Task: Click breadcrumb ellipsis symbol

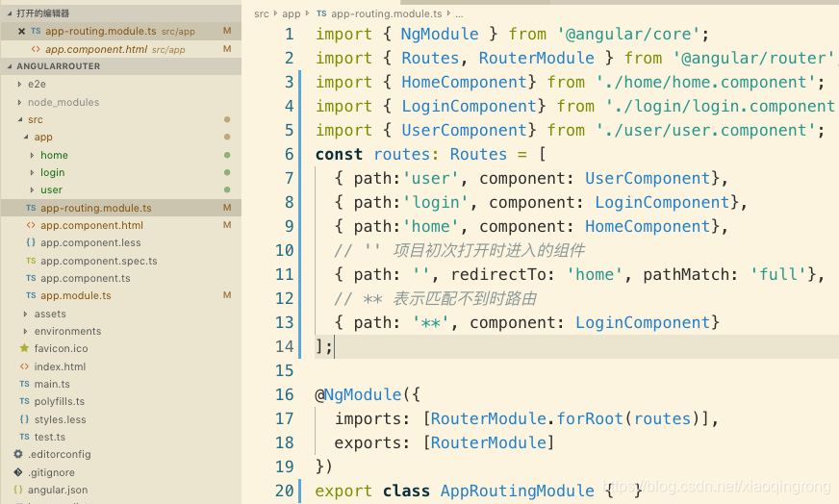Action: (x=459, y=14)
